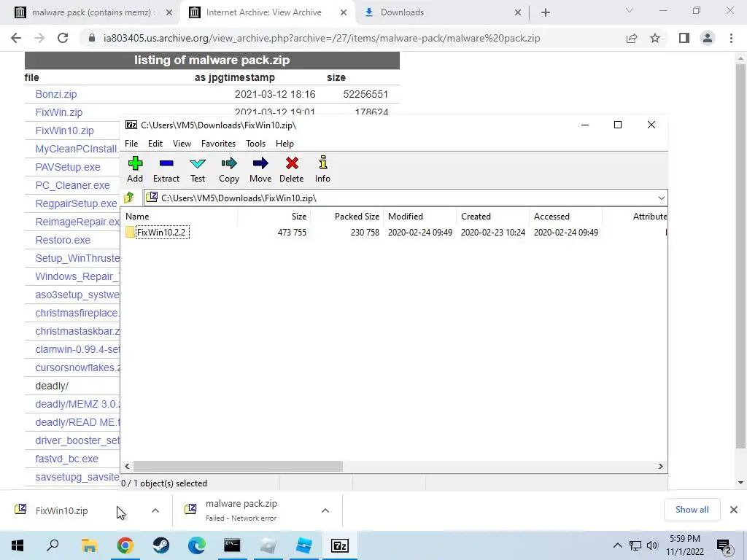
Task: Open the PAVSetup.exe link
Action: tap(68, 167)
